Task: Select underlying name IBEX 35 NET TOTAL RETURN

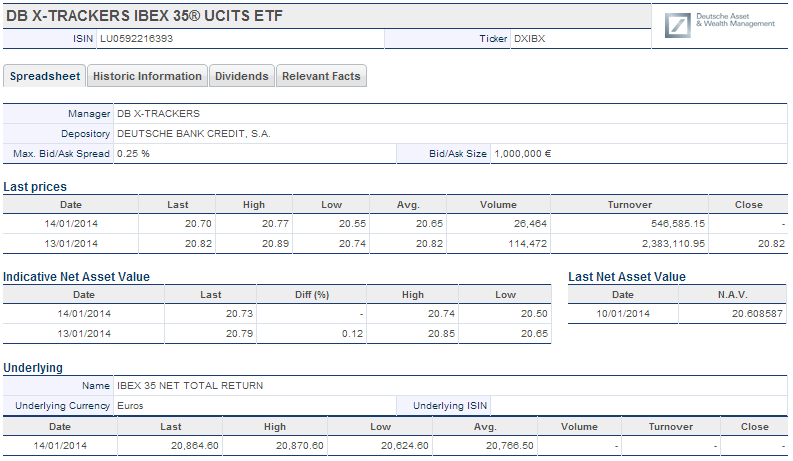Action: 190,386
